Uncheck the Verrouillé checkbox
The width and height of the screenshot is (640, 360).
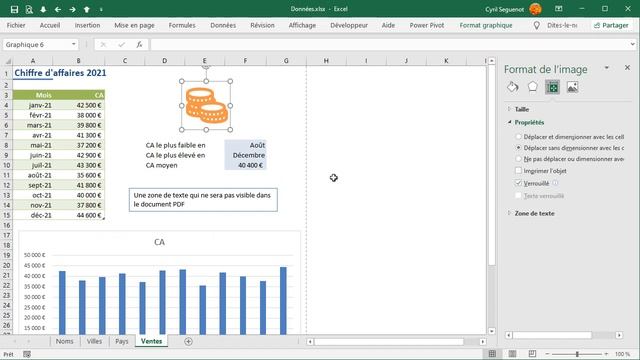tap(518, 183)
